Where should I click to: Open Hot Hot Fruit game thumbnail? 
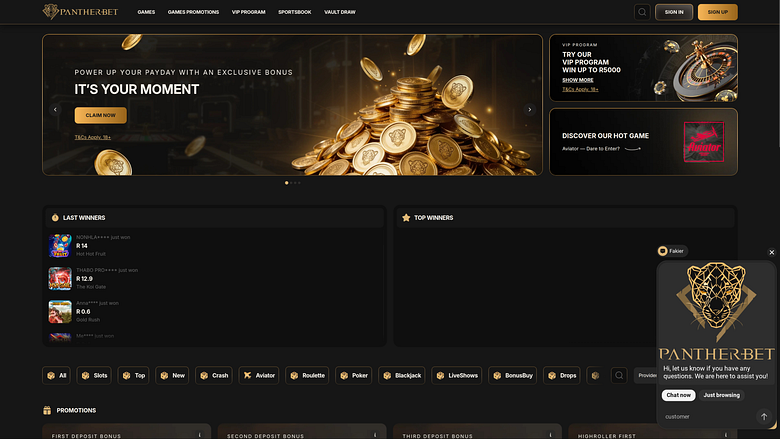(x=60, y=246)
